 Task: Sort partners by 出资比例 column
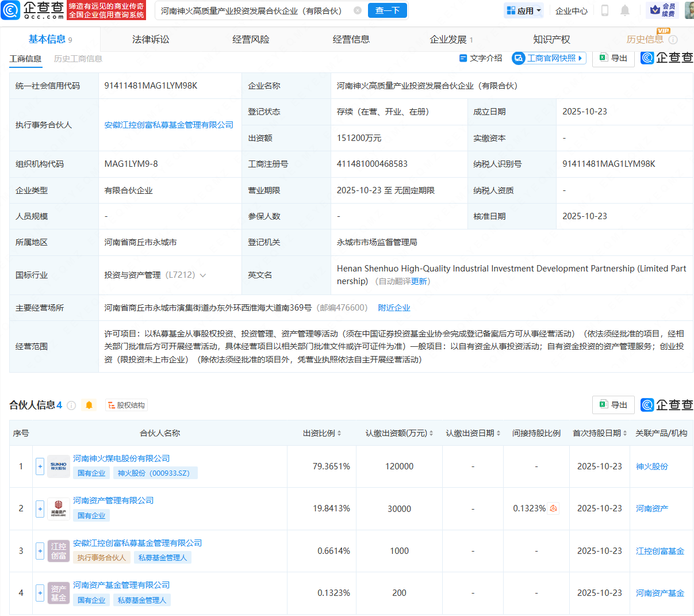322,433
